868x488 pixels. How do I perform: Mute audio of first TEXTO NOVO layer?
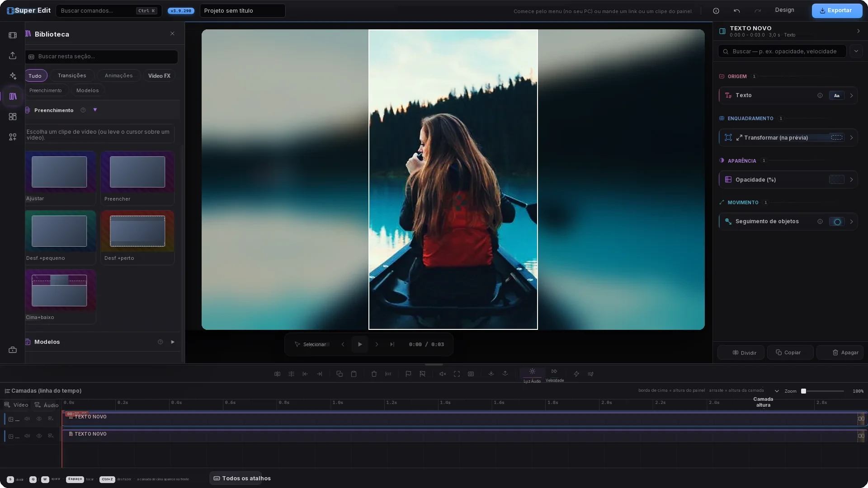coord(27,419)
